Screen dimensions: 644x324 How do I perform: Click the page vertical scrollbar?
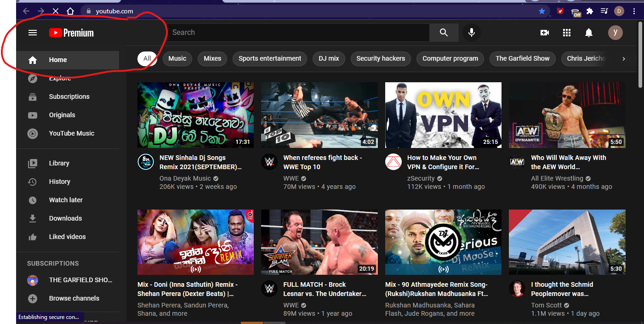coord(641,54)
